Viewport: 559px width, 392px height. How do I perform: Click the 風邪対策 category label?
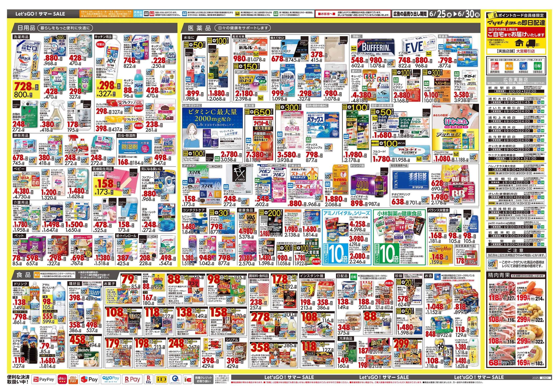pyautogui.click(x=238, y=36)
